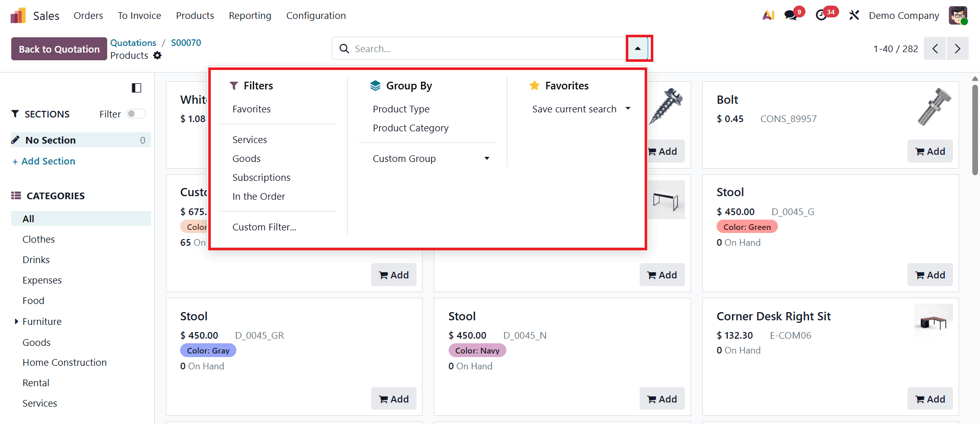Open the Quotations breadcrumb link
The height and width of the screenshot is (424, 980).
pos(133,42)
